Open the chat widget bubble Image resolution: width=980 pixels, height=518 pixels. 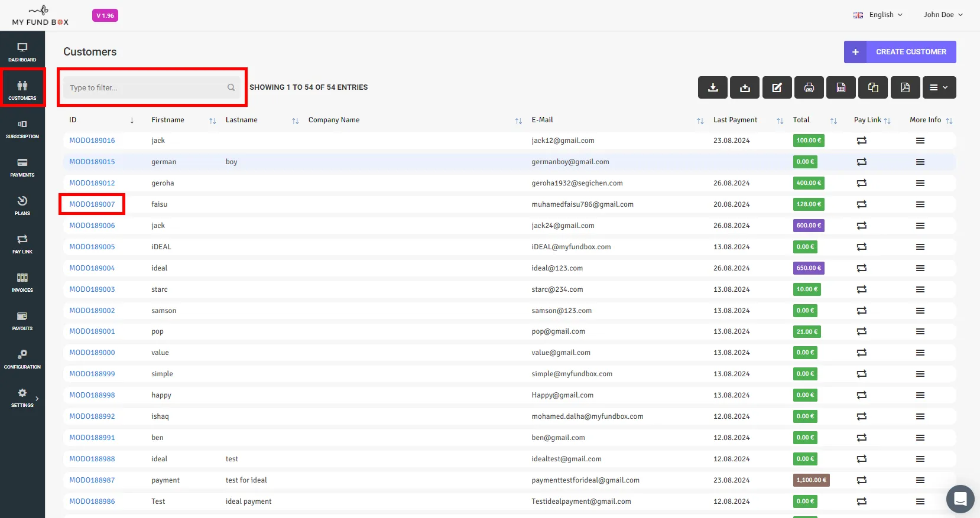pyautogui.click(x=960, y=499)
